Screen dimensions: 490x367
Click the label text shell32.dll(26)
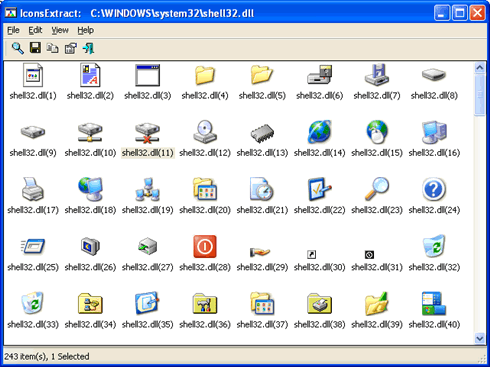90,267
